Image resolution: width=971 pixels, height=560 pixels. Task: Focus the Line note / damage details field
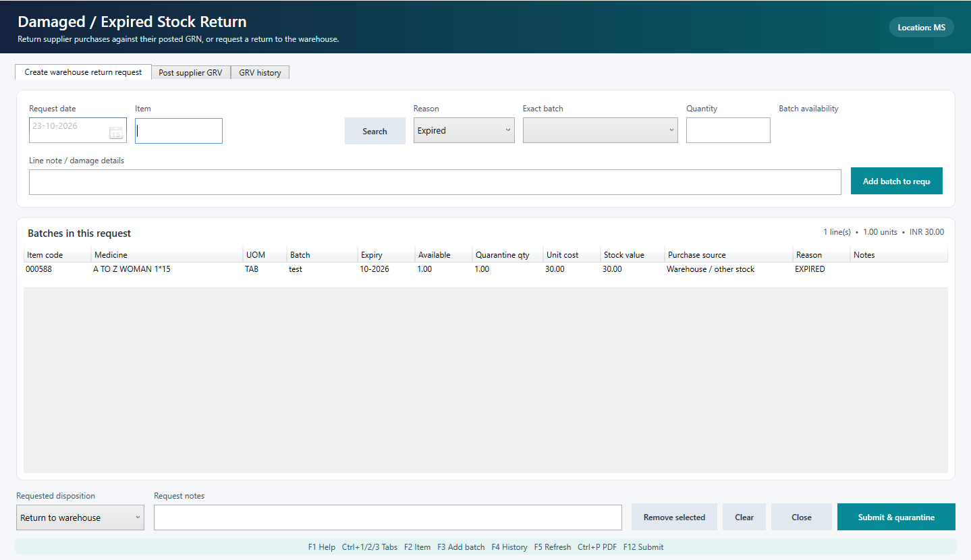435,182
